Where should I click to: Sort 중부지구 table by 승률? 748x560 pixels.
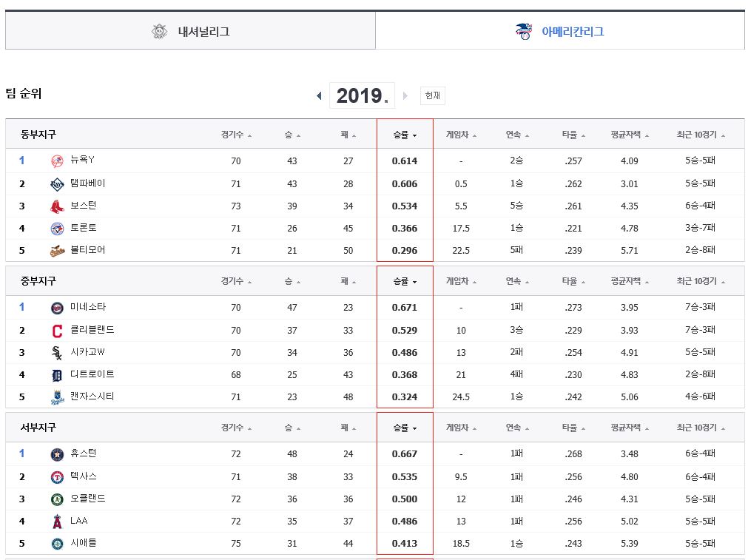point(405,281)
